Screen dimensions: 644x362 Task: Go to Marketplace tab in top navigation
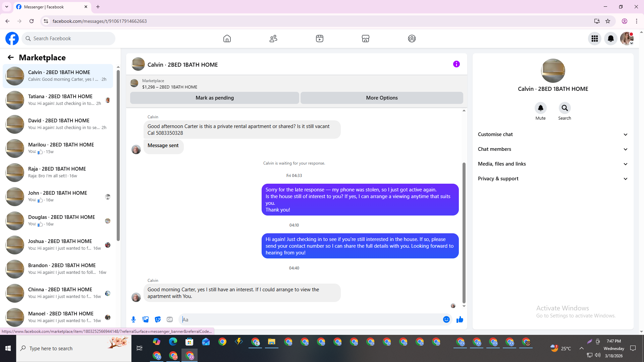point(365,39)
